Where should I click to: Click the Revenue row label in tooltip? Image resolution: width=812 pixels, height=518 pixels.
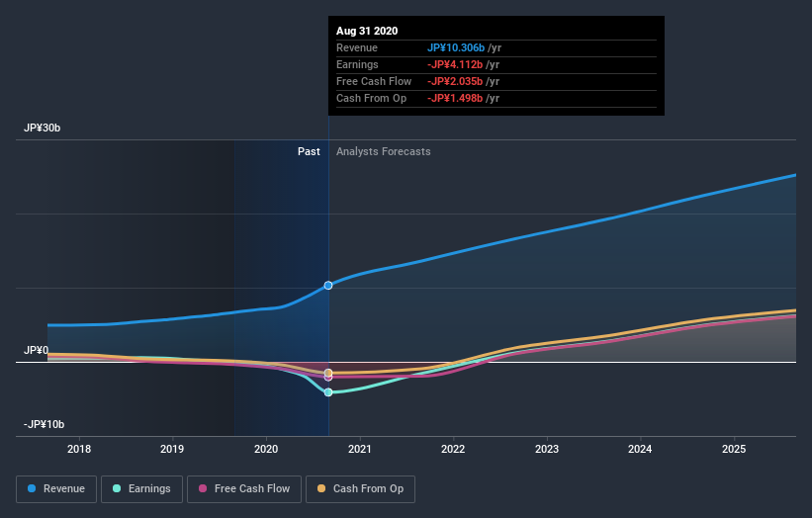click(357, 47)
